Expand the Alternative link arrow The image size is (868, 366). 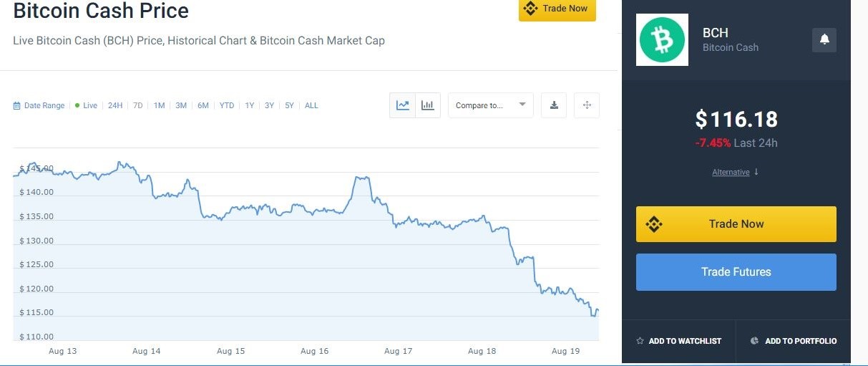click(756, 172)
